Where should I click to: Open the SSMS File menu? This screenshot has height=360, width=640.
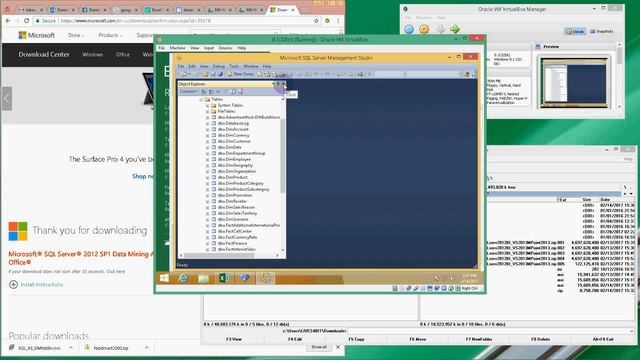pyautogui.click(x=181, y=66)
